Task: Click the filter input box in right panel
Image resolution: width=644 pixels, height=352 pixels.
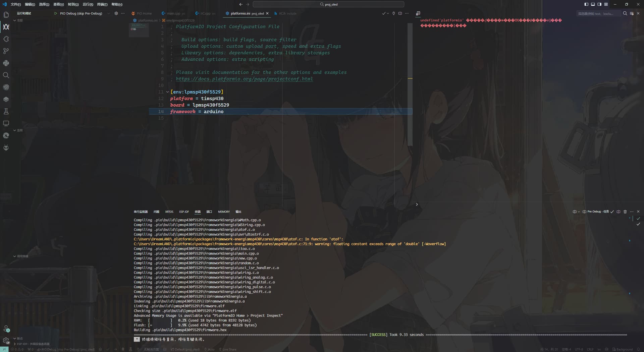Action: point(598,13)
